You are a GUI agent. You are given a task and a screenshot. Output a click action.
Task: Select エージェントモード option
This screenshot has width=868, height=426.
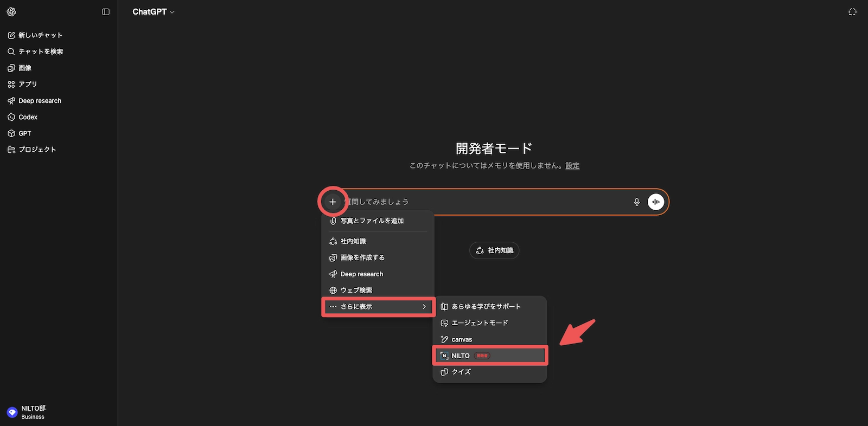pos(480,323)
